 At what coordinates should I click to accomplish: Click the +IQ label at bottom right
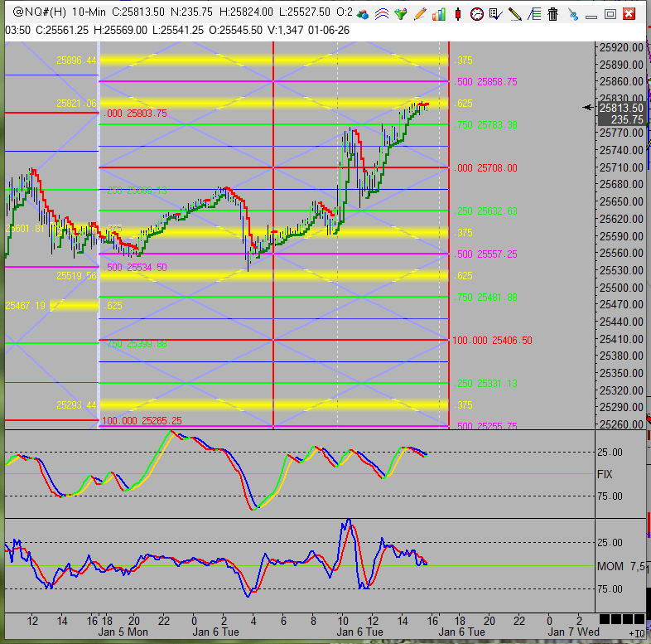pyautogui.click(x=637, y=633)
